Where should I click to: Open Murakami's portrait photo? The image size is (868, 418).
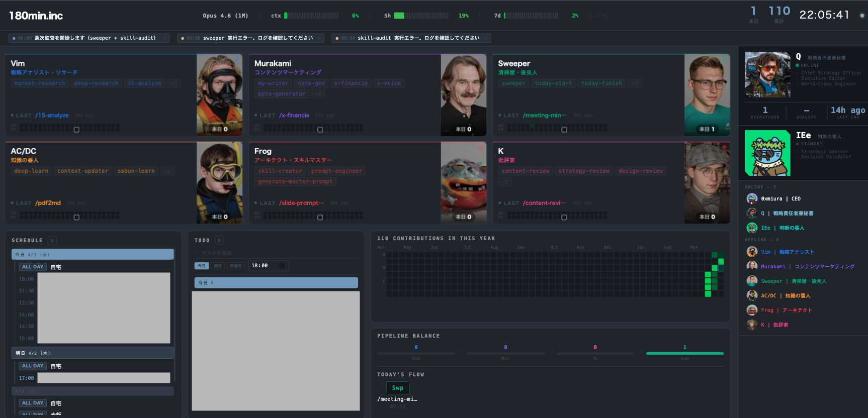[x=464, y=95]
